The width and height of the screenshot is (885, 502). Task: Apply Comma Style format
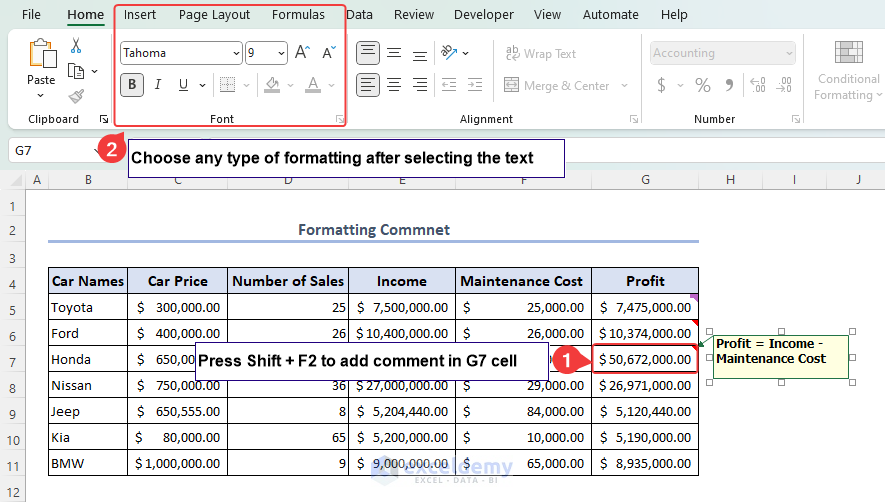(x=729, y=85)
